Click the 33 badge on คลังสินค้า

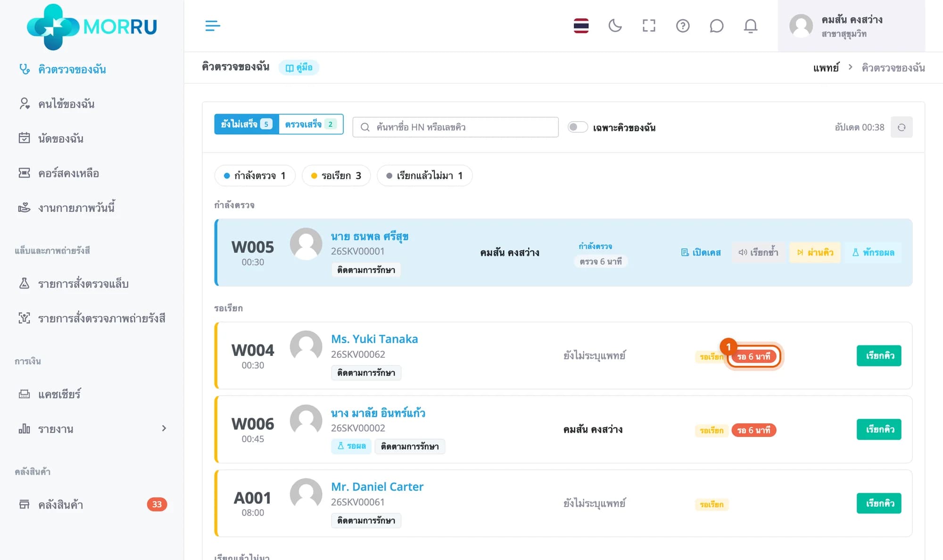click(157, 504)
